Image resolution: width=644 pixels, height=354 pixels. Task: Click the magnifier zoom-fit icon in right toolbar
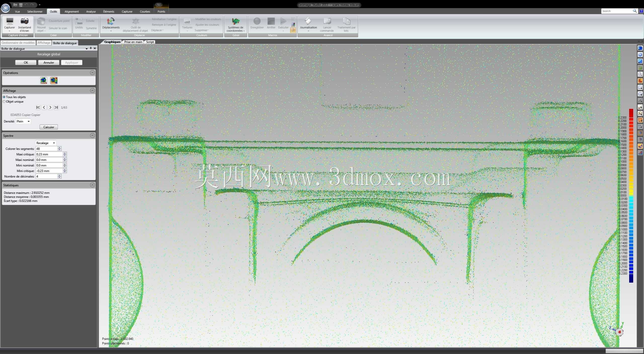640,74
